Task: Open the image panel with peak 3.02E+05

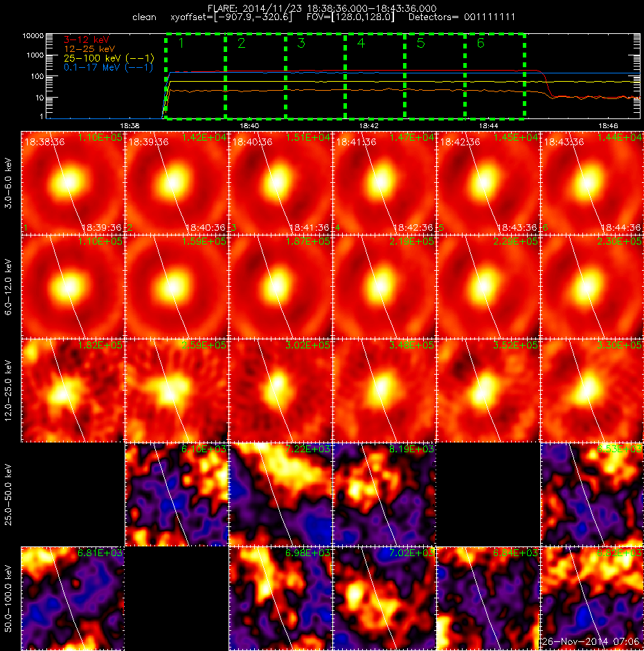Action: coord(280,391)
